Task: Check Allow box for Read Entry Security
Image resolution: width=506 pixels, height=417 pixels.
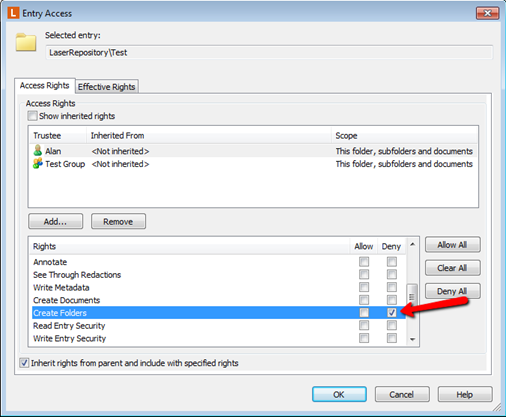Action: click(364, 325)
